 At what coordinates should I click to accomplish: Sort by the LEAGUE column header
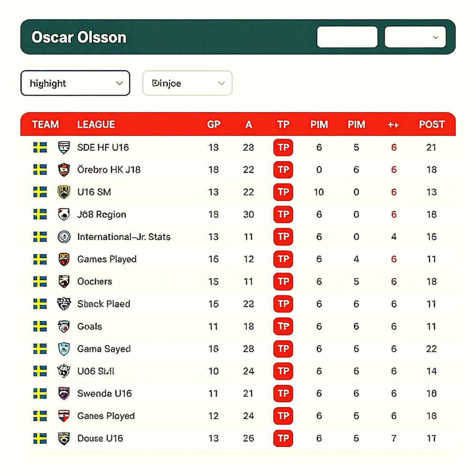pyautogui.click(x=96, y=124)
